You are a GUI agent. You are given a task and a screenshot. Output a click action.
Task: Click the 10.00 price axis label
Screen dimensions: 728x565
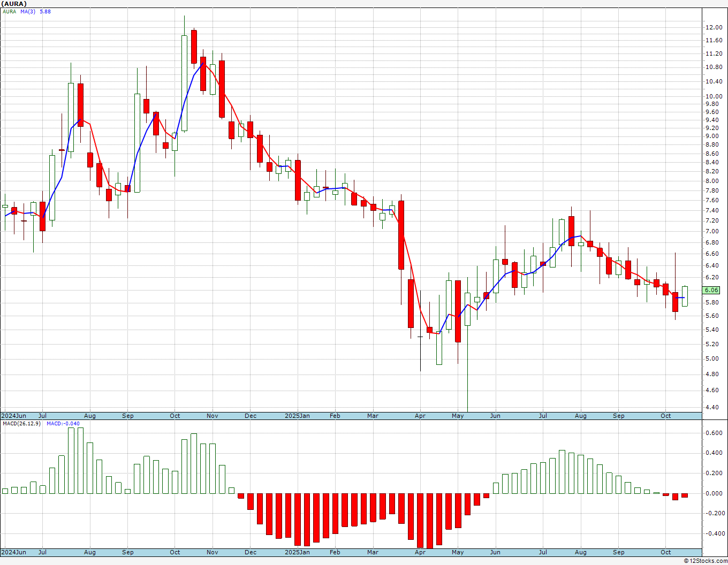[x=714, y=96]
